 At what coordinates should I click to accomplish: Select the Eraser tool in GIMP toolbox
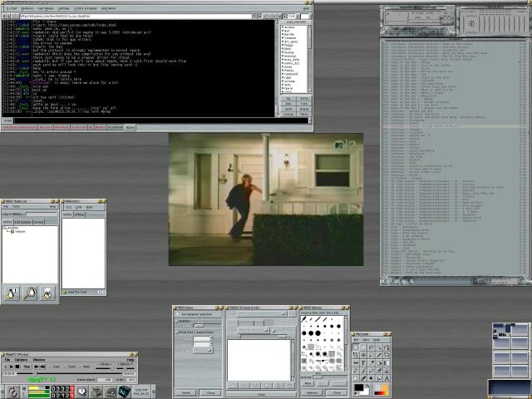(372, 371)
